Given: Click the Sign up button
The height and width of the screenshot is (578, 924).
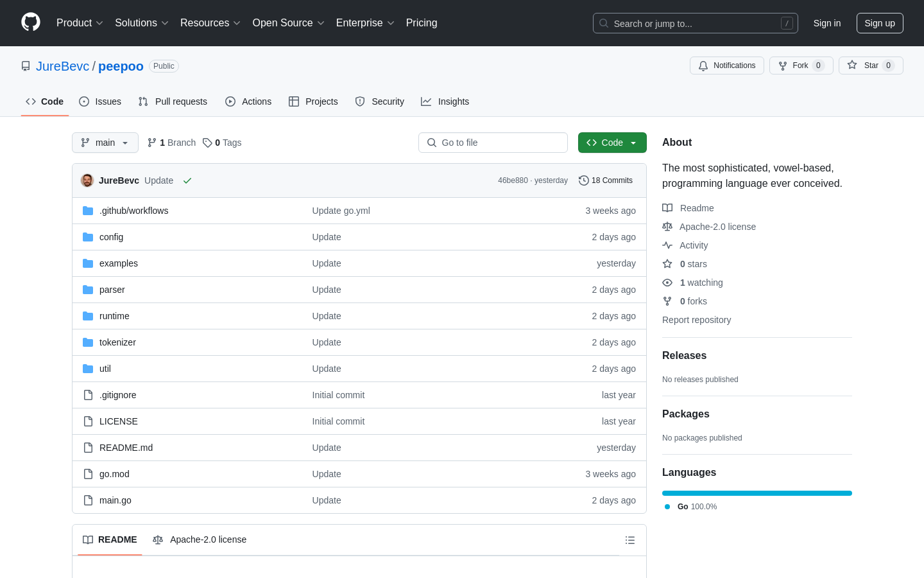Looking at the screenshot, I should point(880,23).
